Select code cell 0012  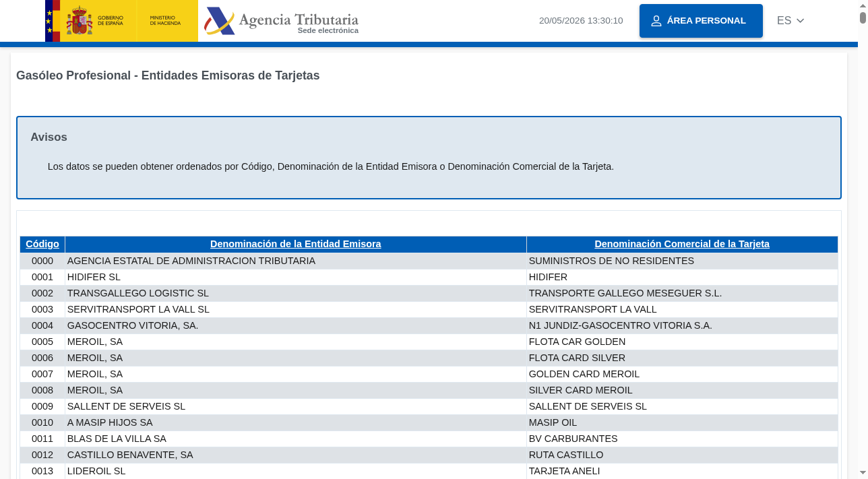point(42,455)
